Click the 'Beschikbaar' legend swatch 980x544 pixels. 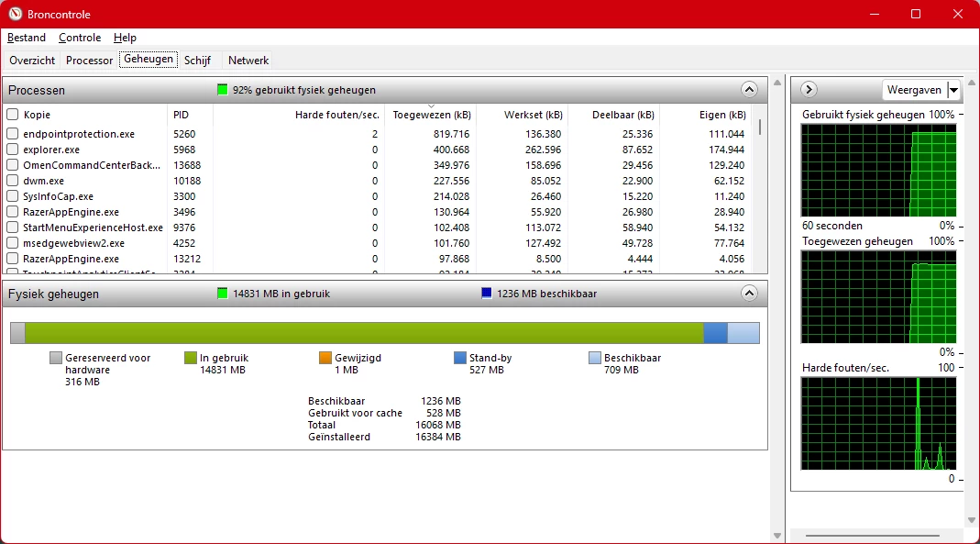(x=594, y=358)
